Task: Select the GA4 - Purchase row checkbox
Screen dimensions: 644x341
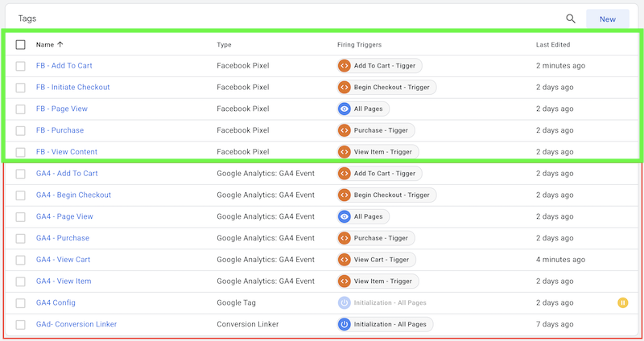Action: click(20, 238)
